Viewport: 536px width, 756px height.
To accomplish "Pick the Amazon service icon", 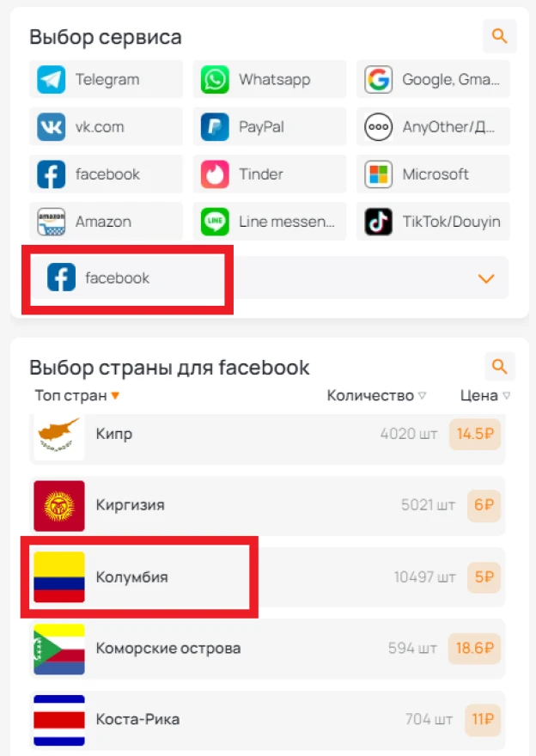I will coord(51,222).
